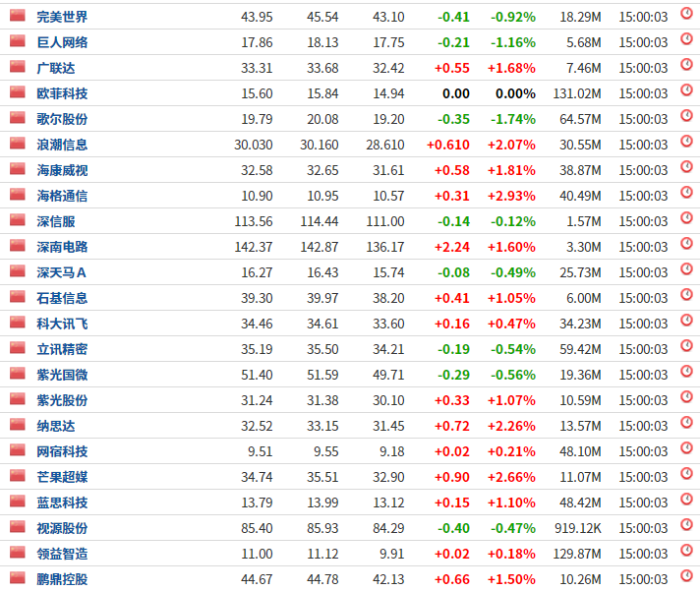Viewport: 700px width, 591px height.
Task: Select the 131.02M volume for 欧菲科技
Action: coord(577,93)
